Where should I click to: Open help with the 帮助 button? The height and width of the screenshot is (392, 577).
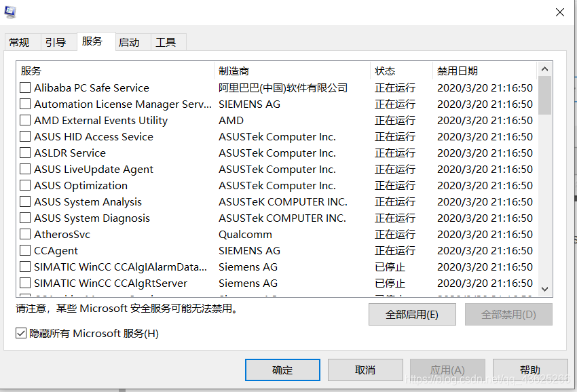click(x=530, y=370)
